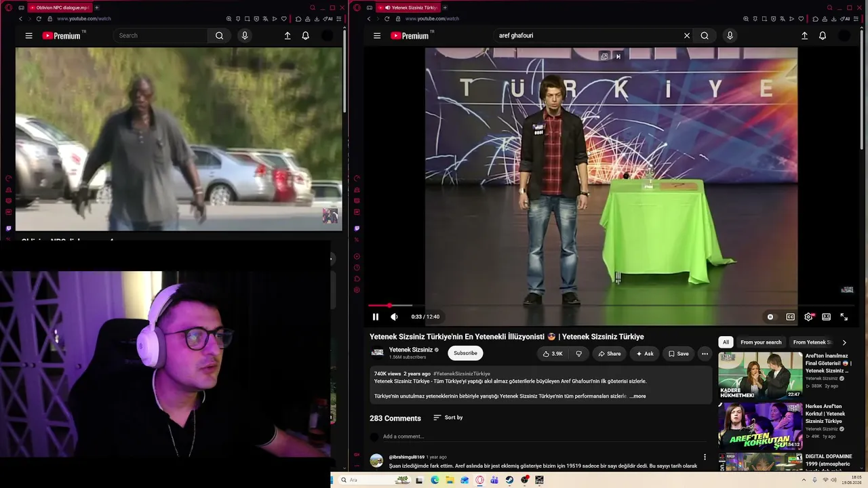Viewport: 868px width, 488px height.
Task: Open the Yetenek Sizsiniz channel avatar
Action: click(377, 352)
